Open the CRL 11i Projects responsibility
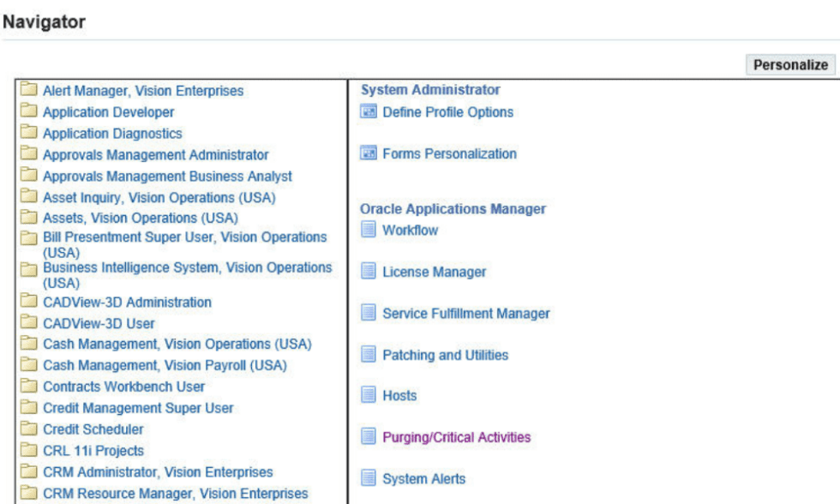 (x=93, y=451)
